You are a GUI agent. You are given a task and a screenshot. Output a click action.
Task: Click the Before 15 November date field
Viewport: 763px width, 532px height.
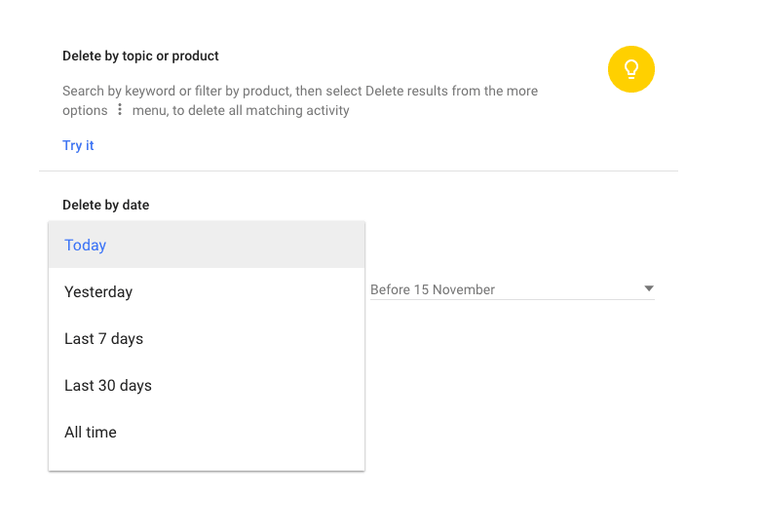point(513,289)
